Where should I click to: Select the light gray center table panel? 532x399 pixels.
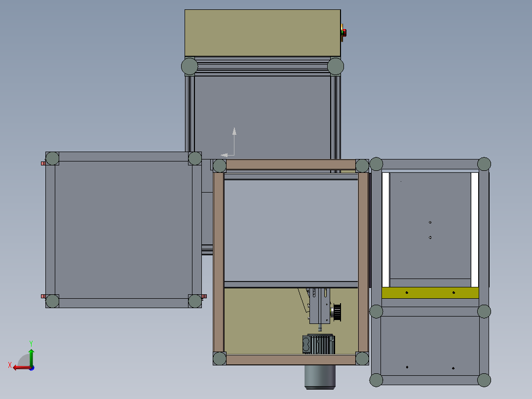click(291, 230)
